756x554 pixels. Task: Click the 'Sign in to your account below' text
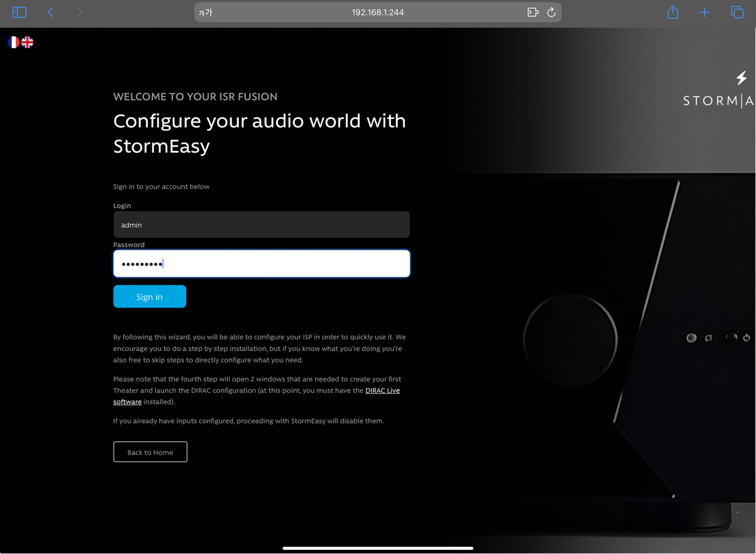point(161,187)
